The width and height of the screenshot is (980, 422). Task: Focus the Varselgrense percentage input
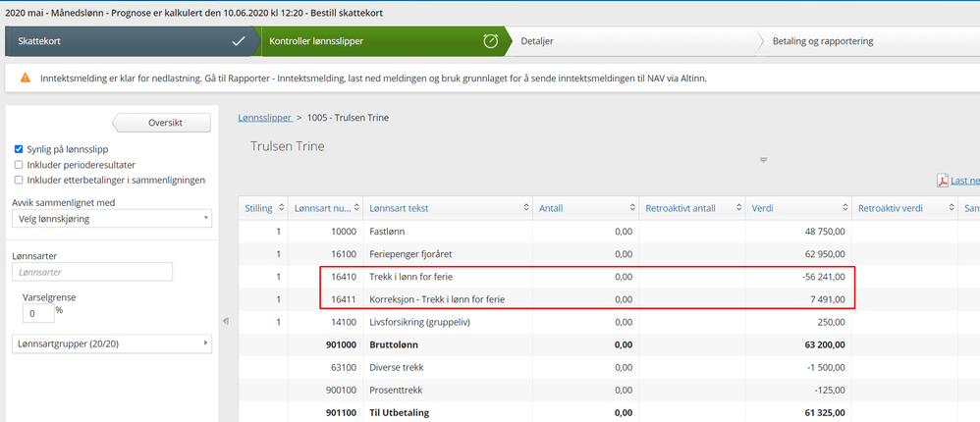point(37,314)
